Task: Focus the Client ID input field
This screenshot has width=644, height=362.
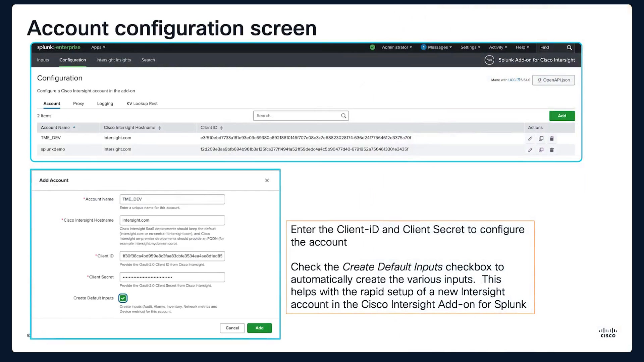Action: tap(172, 256)
